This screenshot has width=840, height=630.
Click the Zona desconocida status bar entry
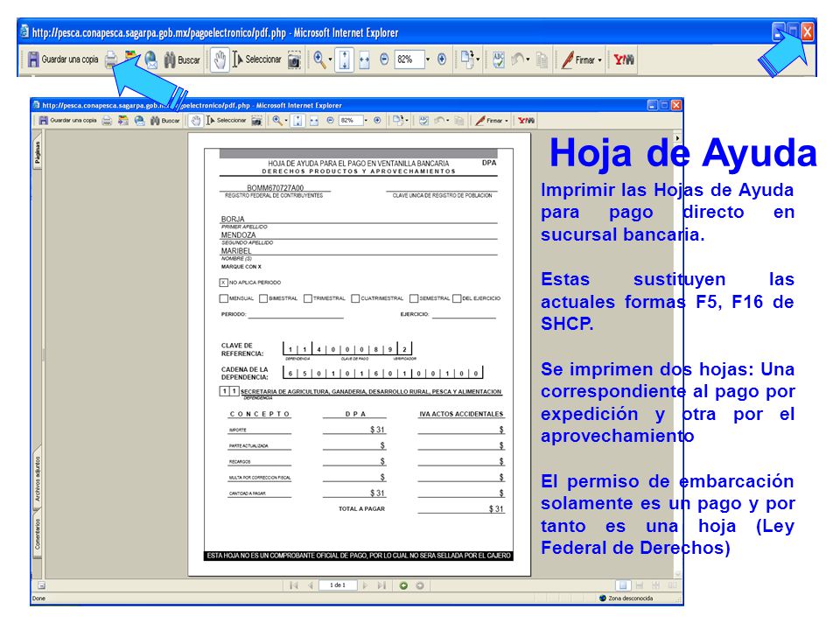coord(626,598)
